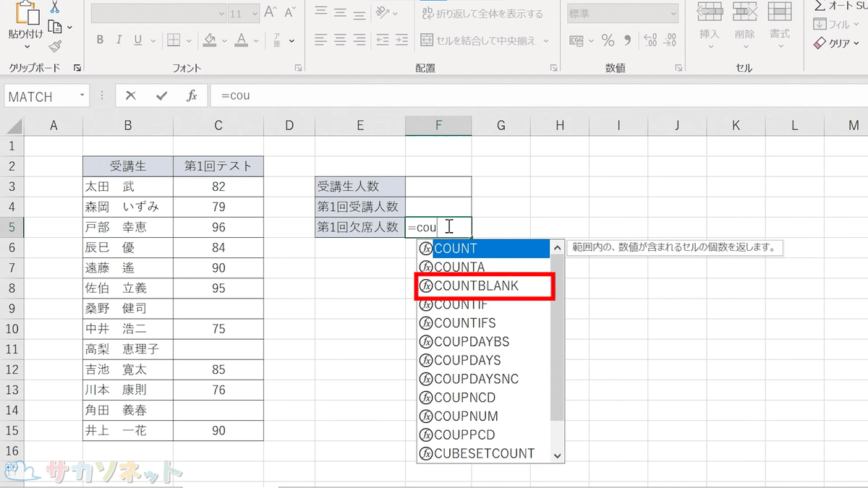
Task: Choose CUBESETCOUNT from the function suggestions
Action: point(484,454)
